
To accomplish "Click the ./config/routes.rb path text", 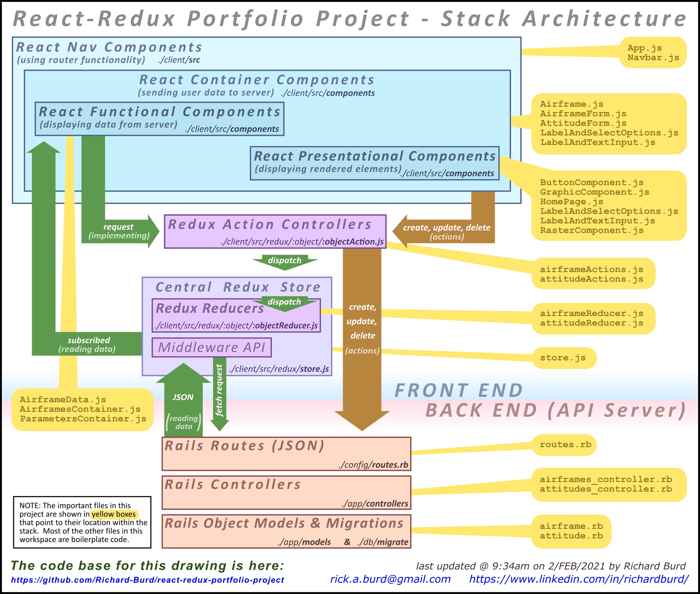I will point(373,464).
